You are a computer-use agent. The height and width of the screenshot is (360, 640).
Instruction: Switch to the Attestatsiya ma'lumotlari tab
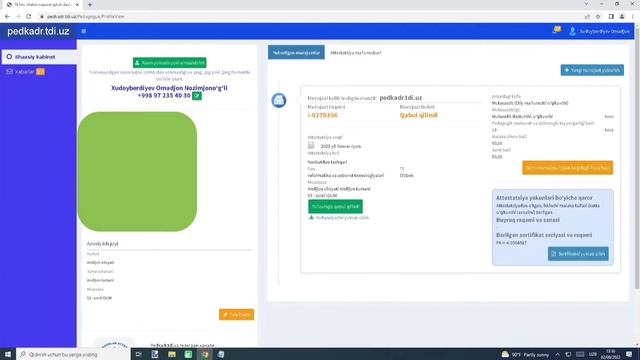coord(356,53)
